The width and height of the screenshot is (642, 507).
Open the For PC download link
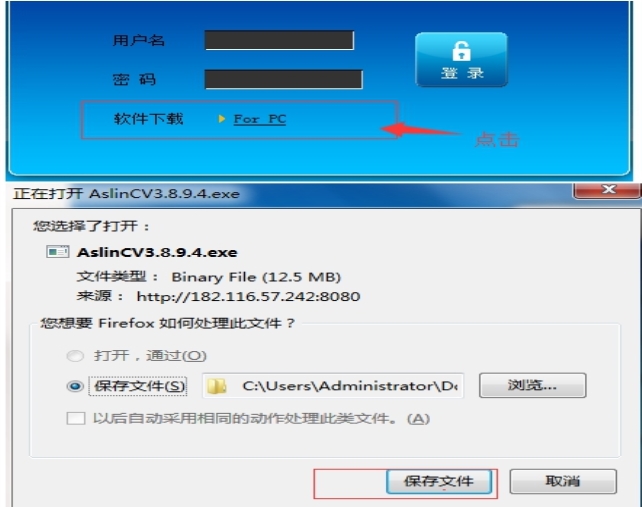[x=260, y=119]
